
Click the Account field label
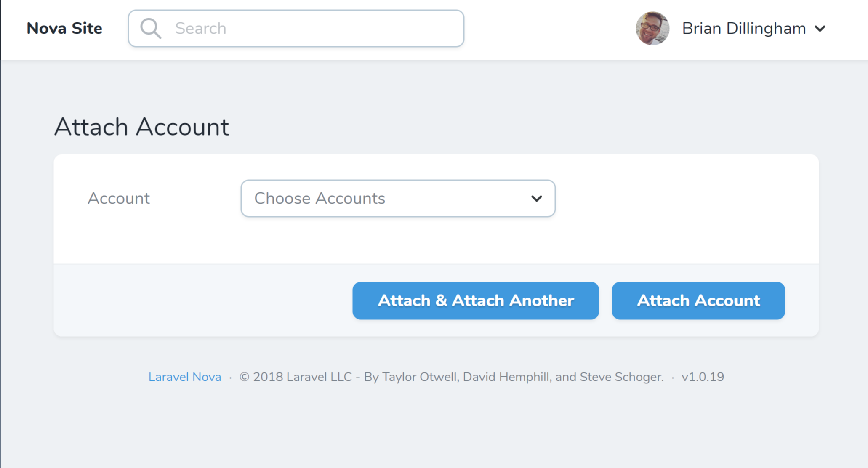[x=119, y=198]
